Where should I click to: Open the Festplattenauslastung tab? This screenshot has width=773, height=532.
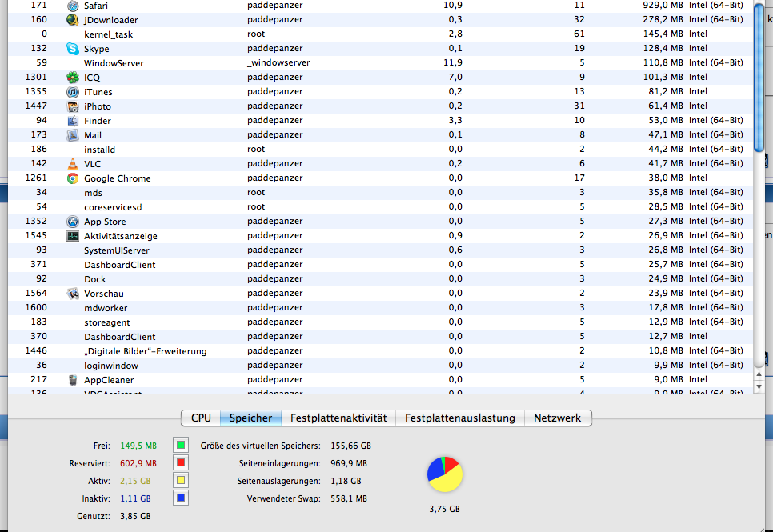460,418
